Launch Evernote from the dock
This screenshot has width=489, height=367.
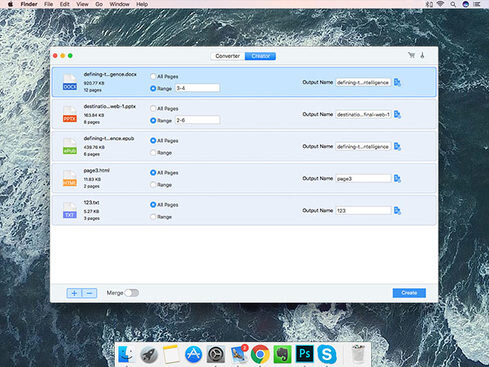coord(282,354)
